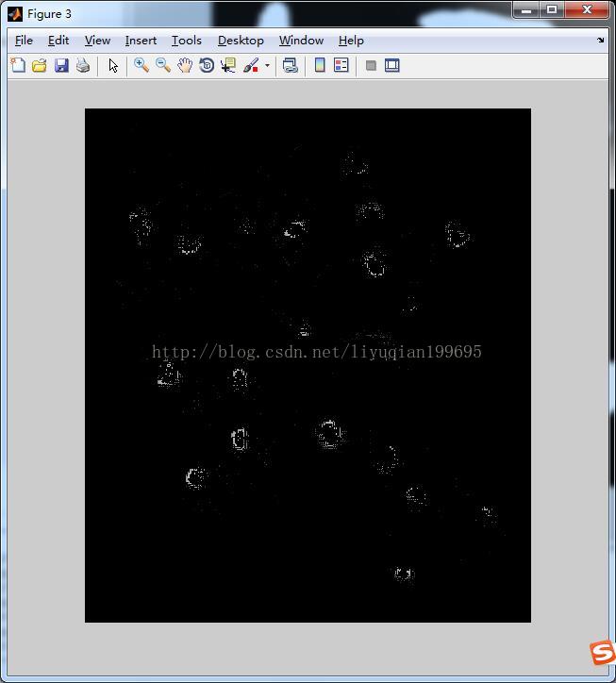Print the figure using the printer icon

(83, 65)
